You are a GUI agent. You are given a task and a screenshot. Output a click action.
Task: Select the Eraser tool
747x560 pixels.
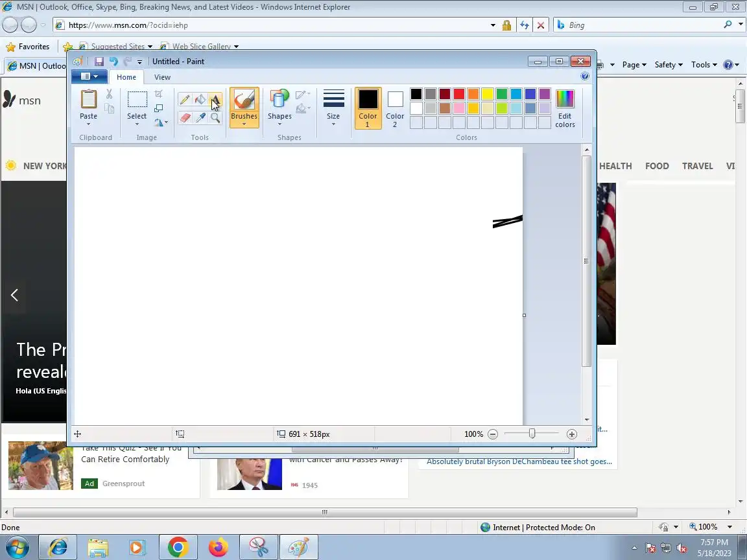185,117
